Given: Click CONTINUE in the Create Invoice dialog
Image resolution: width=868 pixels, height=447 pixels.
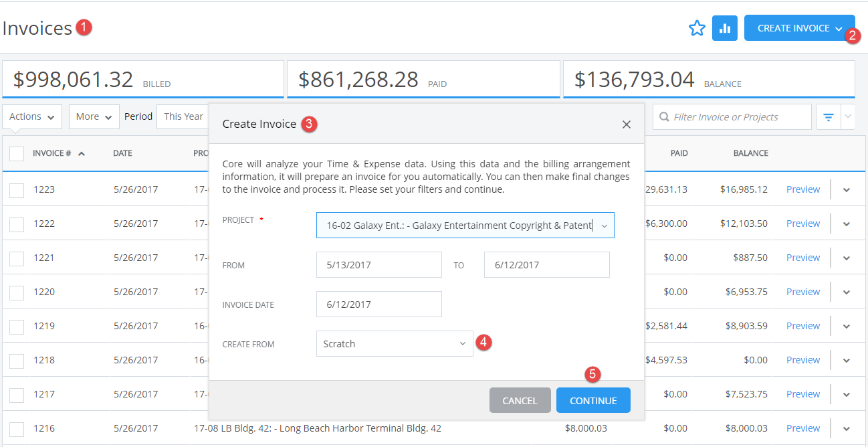Looking at the screenshot, I should click(x=592, y=399).
